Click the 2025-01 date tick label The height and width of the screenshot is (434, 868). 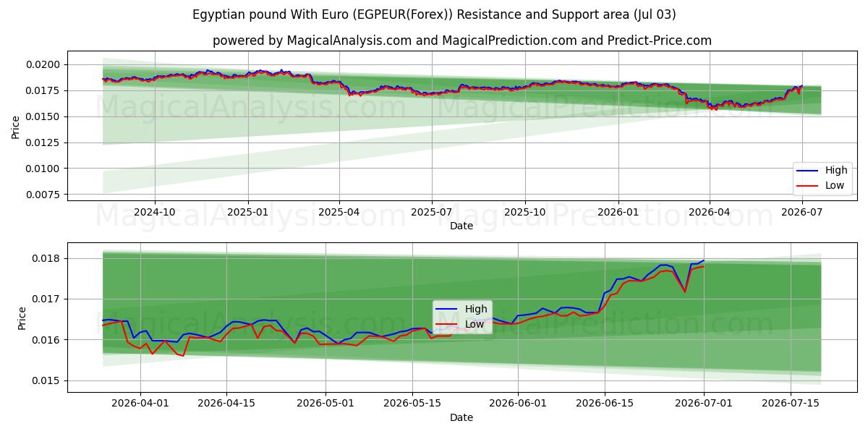(x=248, y=212)
